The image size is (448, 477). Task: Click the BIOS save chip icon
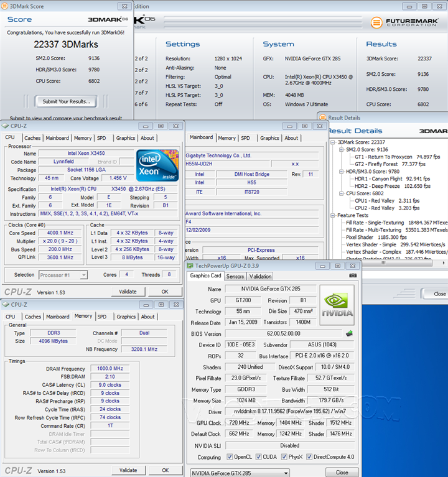pyautogui.click(x=350, y=333)
